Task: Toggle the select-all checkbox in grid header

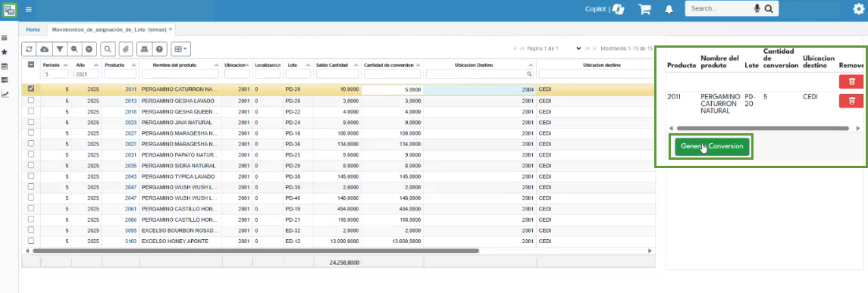Action: (x=31, y=64)
